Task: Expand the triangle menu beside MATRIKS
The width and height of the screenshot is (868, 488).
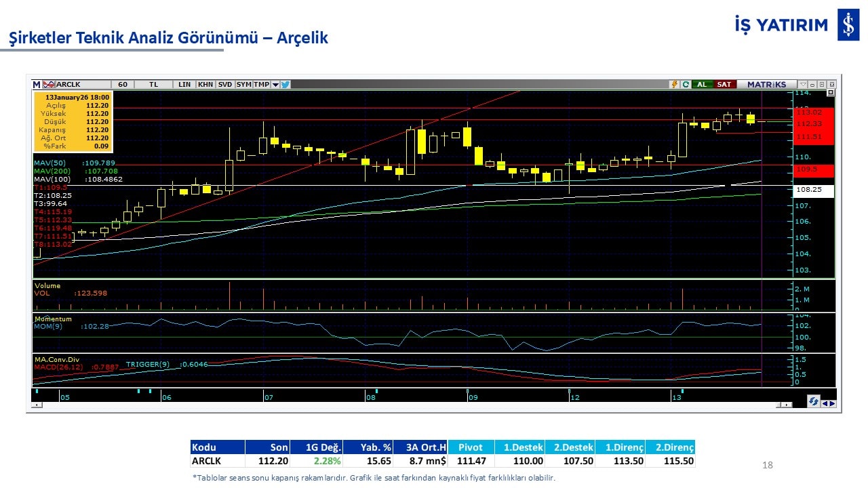Action: pos(803,85)
